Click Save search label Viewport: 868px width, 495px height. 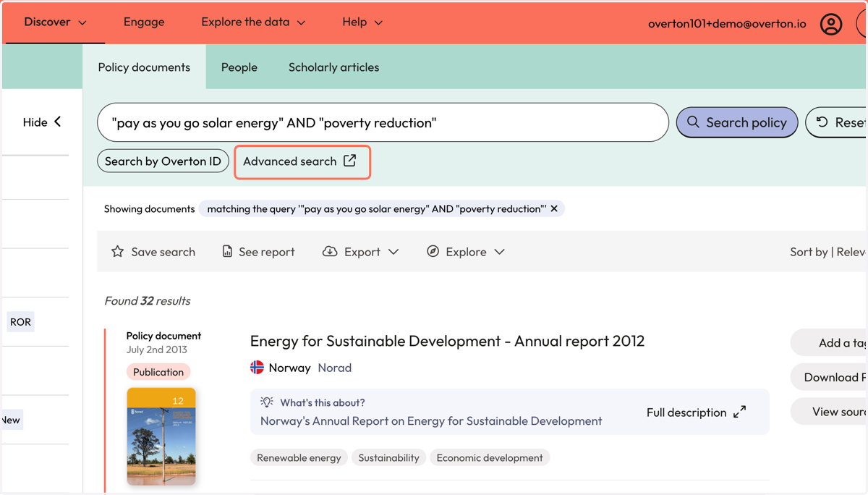163,252
